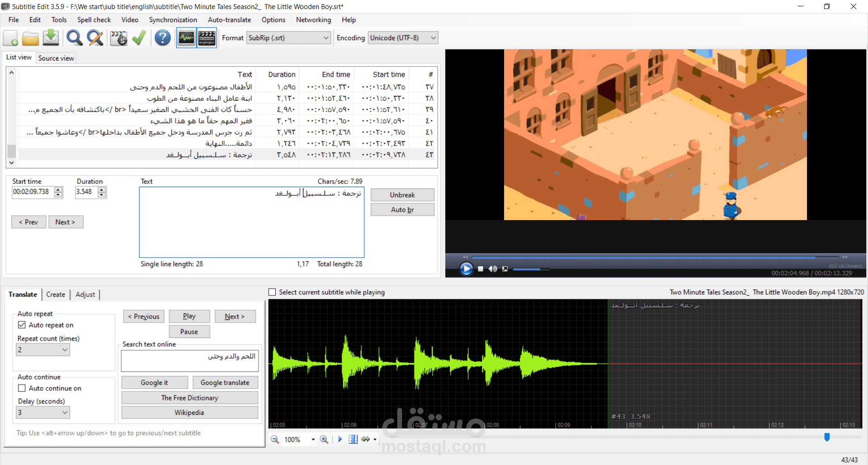
Task: Click the Google it button
Action: [155, 383]
